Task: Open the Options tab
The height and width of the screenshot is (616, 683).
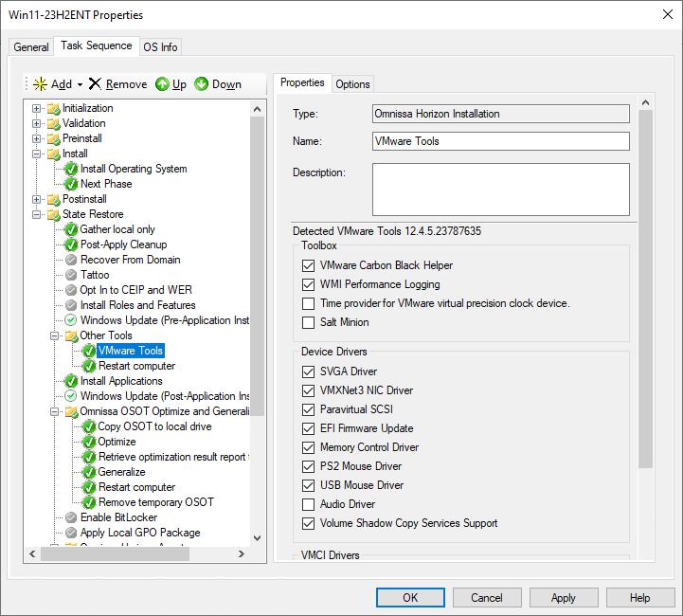Action: tap(352, 84)
